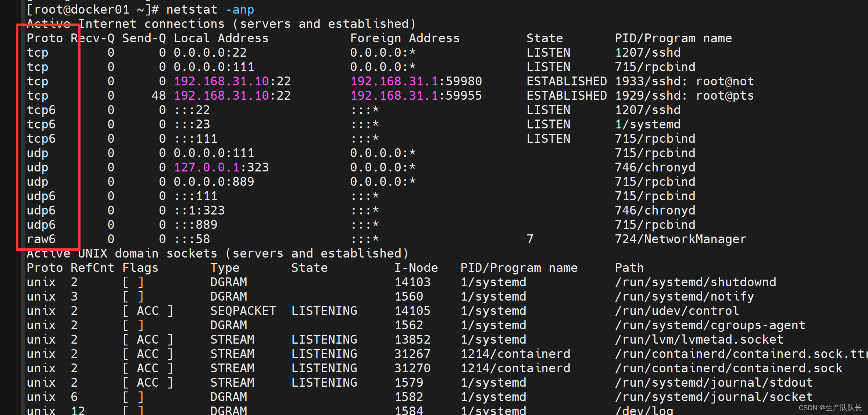
Task: Select path /run/lvm/lvmetad.sock
Action: pyautogui.click(x=699, y=340)
